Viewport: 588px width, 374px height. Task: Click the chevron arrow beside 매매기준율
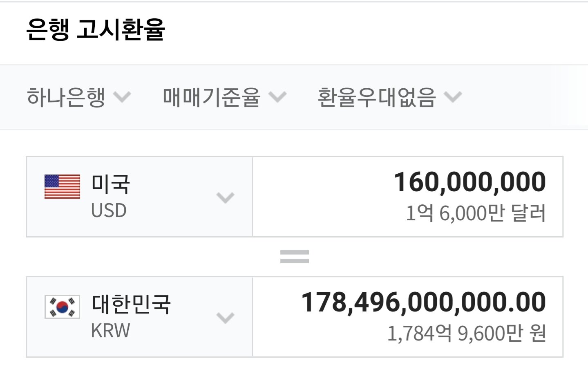pyautogui.click(x=278, y=97)
